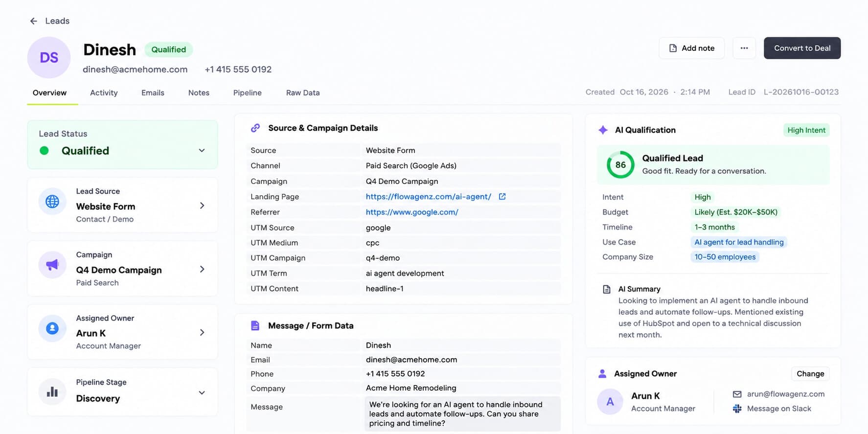The image size is (868, 434).
Task: Click the High Intent badge
Action: (806, 130)
